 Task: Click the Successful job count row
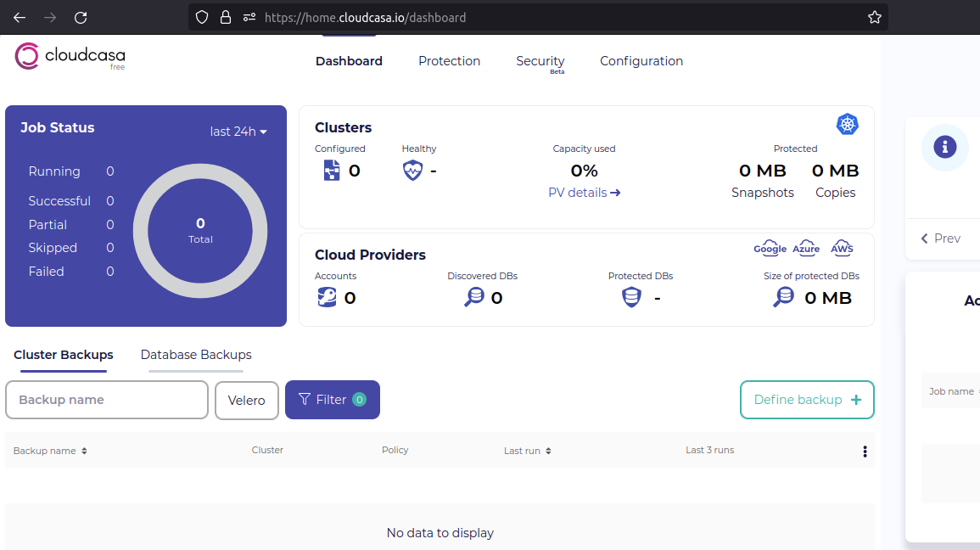(x=71, y=200)
